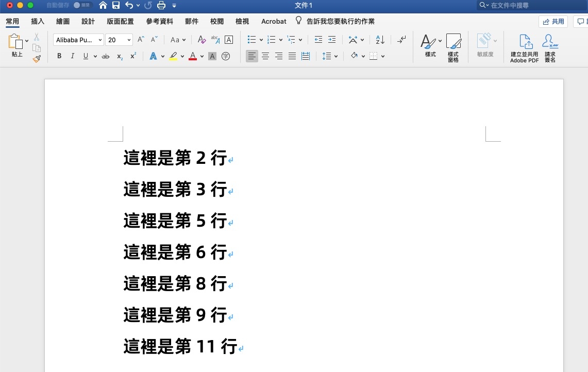This screenshot has width=588, height=372.
Task: Apply blue text effects A
Action: tap(153, 56)
